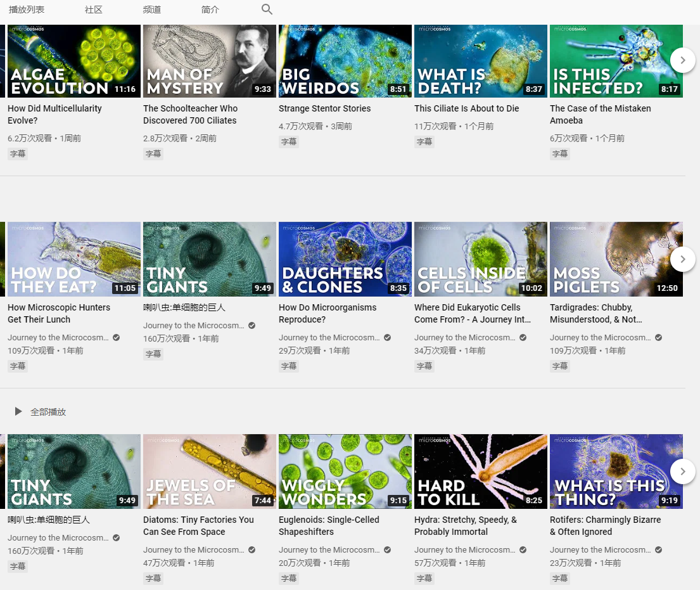Open 'Strange Stentor Stories' video title

[x=324, y=108]
